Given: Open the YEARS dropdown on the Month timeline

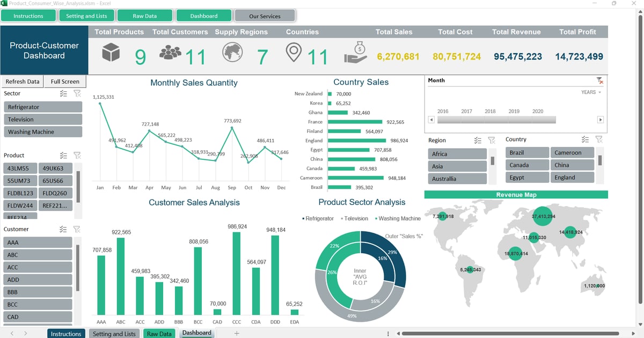Looking at the screenshot, I should (591, 92).
